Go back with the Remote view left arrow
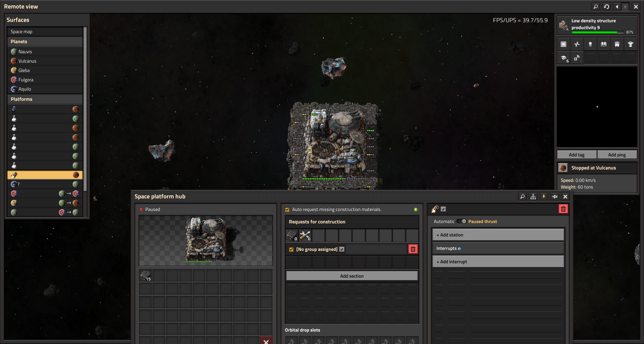644x344 pixels. [617, 7]
